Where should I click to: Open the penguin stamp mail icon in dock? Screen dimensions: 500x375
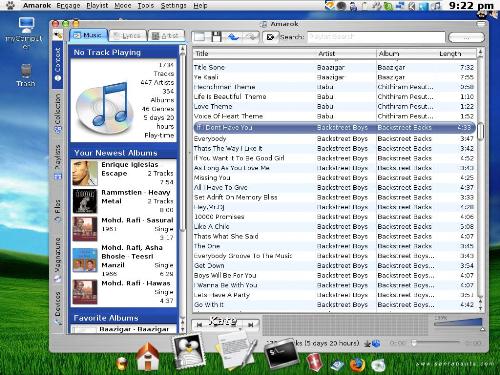click(x=189, y=352)
